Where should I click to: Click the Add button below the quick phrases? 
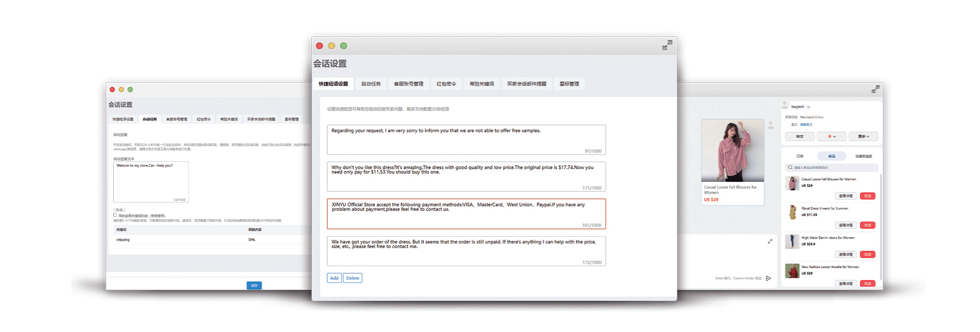tap(334, 278)
